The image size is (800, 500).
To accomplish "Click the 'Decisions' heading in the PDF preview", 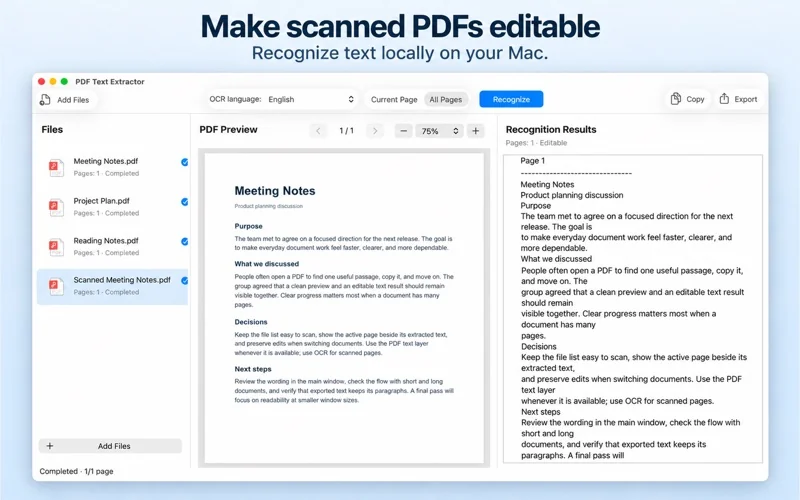I will pos(251,322).
